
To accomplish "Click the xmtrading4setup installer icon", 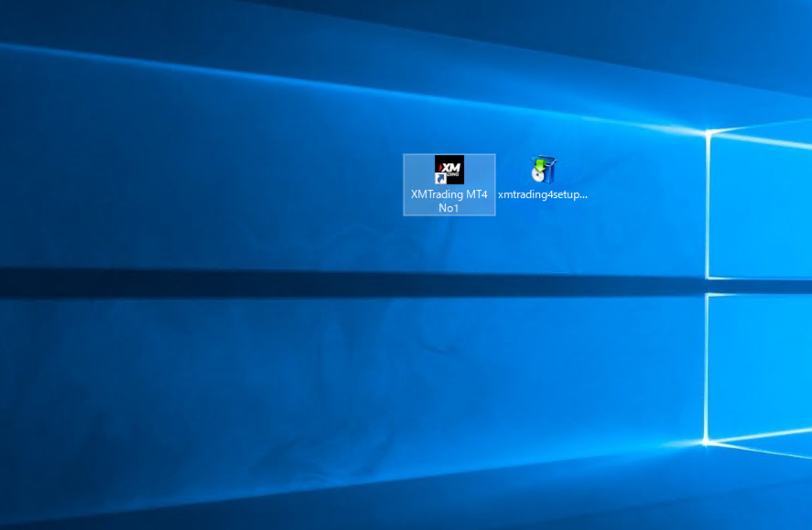I will [x=543, y=170].
